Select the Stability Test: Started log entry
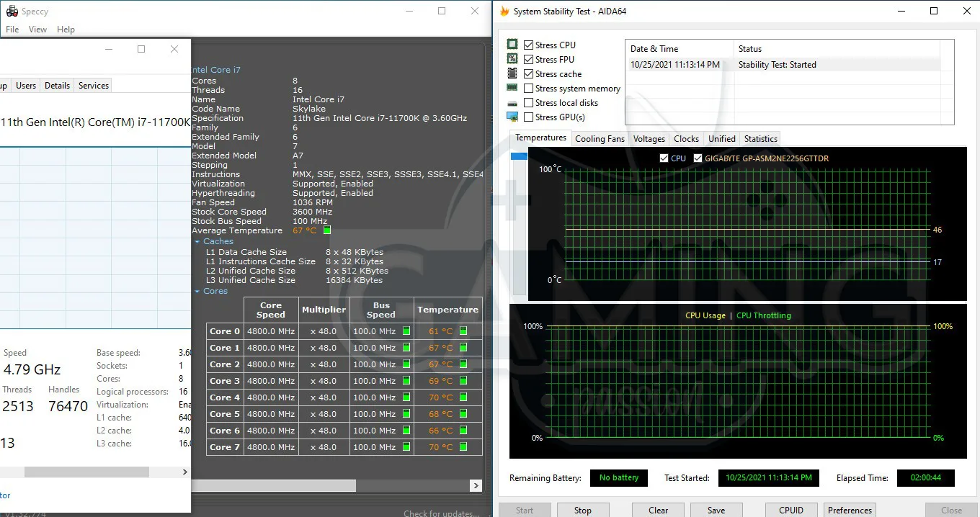This screenshot has width=980, height=517. coord(783,65)
